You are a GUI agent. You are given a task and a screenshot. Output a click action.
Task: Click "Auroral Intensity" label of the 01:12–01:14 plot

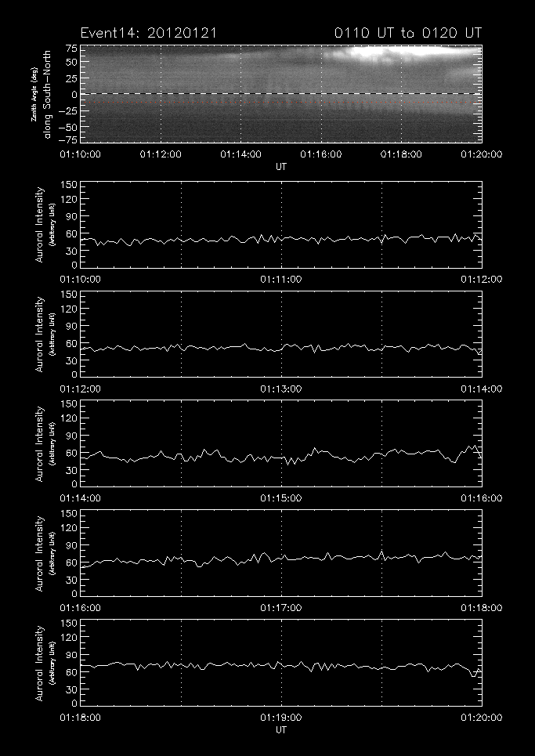(x=39, y=334)
